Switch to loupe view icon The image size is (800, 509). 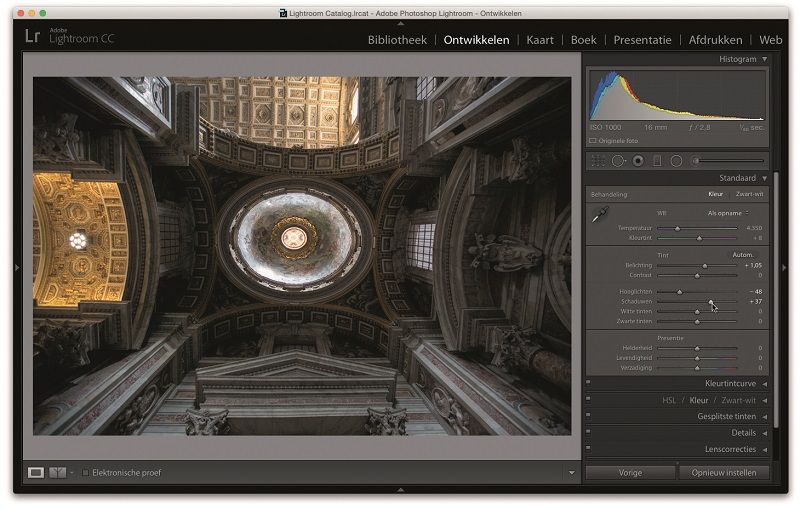36,472
